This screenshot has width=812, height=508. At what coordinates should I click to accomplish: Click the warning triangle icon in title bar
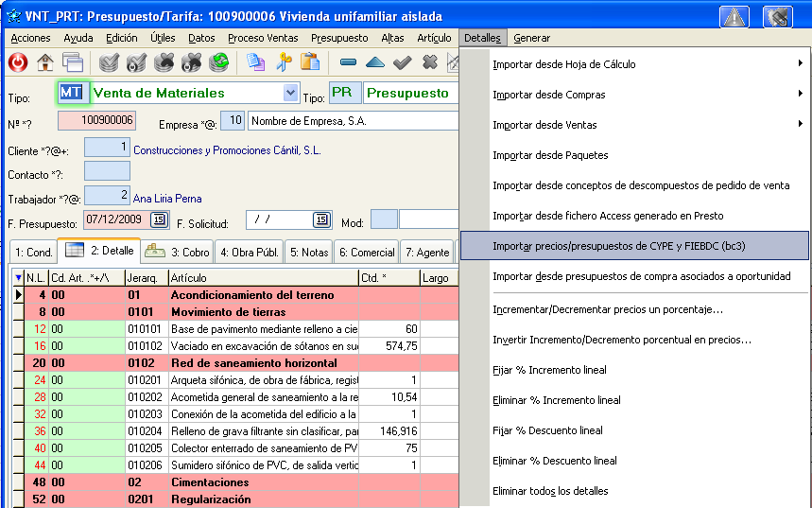pos(734,17)
